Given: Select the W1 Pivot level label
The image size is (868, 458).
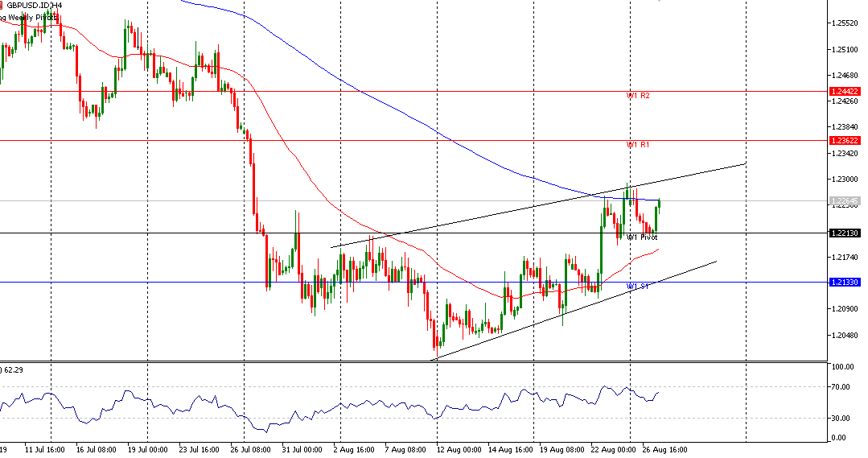Looking at the screenshot, I should 642,237.
